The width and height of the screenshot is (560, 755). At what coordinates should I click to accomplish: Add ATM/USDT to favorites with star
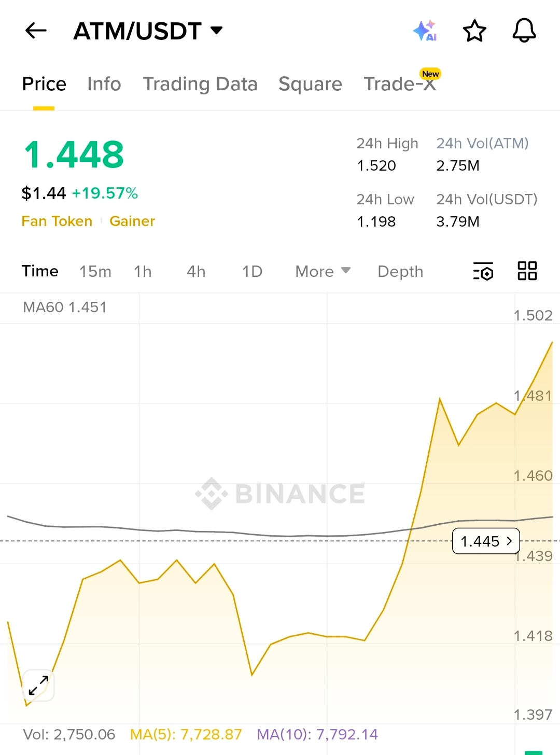point(474,31)
